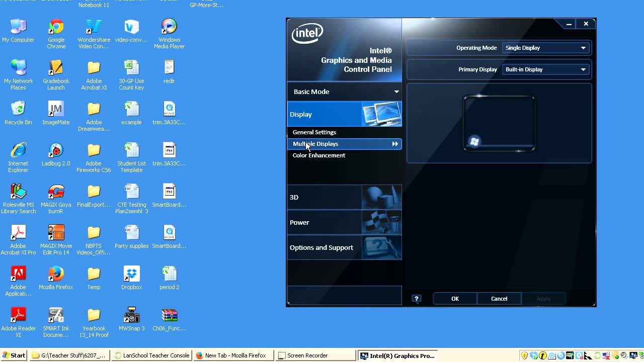Open MAGIX Movie Edit Pro 14
The height and width of the screenshot is (362, 644).
coord(56,240)
